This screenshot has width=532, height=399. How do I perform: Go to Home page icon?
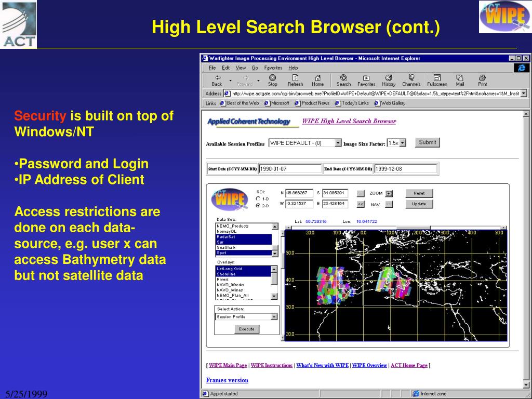point(317,81)
